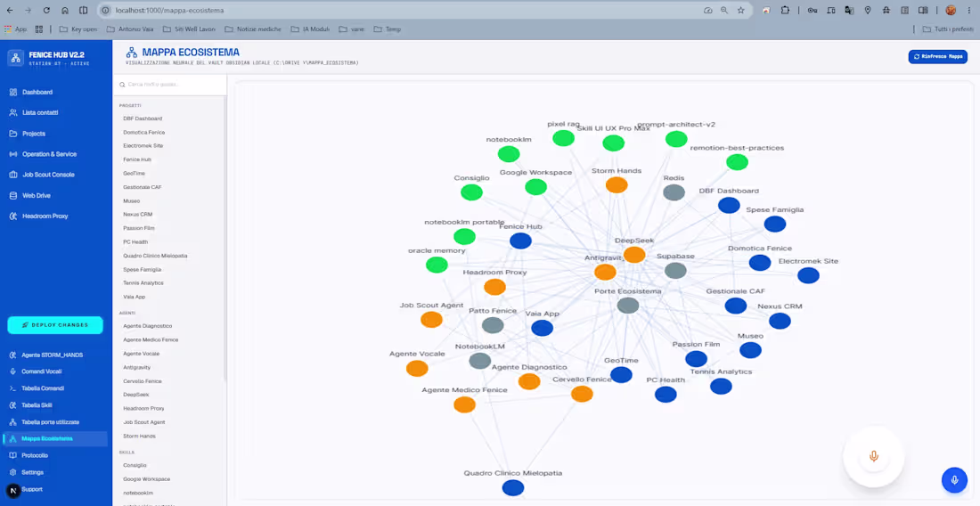Click the Tabella Comandi terminal icon

click(x=13, y=388)
